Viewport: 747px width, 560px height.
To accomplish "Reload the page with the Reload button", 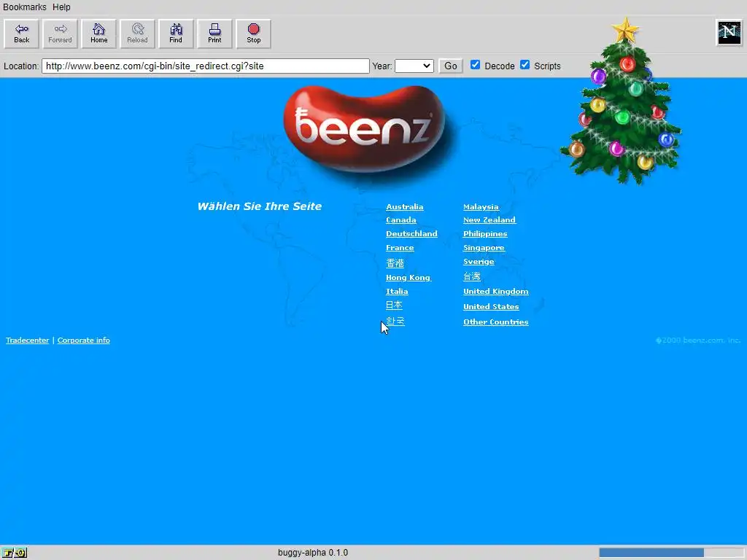I will point(137,34).
